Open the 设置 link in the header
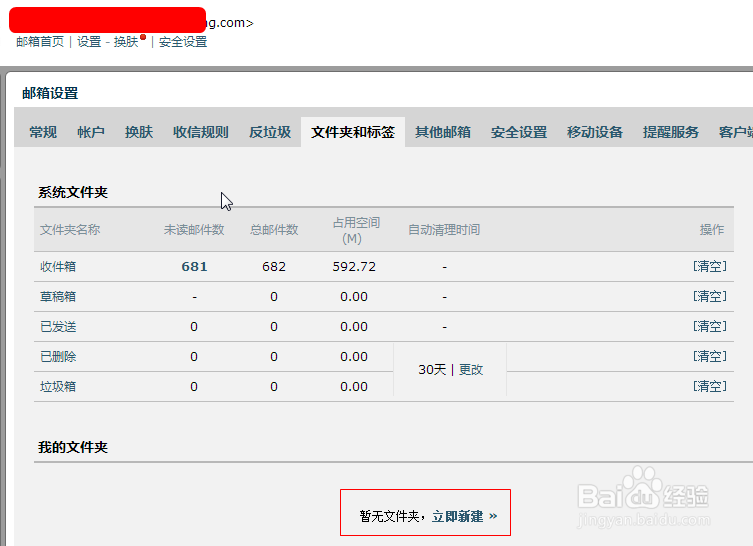 [x=89, y=42]
